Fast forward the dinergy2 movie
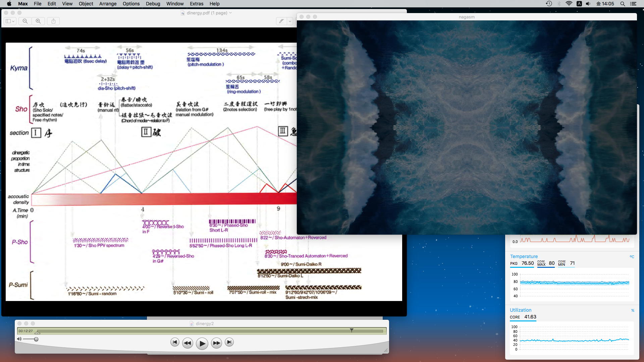This screenshot has height=362, width=644. point(216,343)
